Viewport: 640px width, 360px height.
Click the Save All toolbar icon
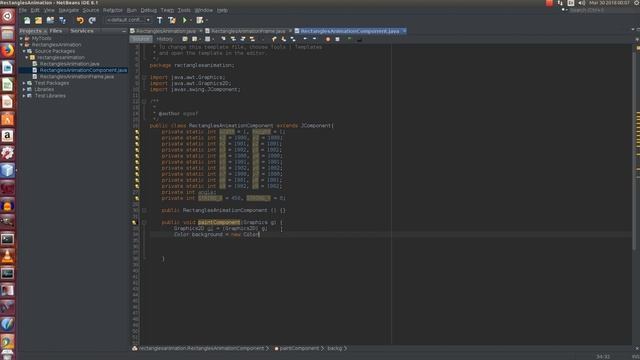(62, 20)
